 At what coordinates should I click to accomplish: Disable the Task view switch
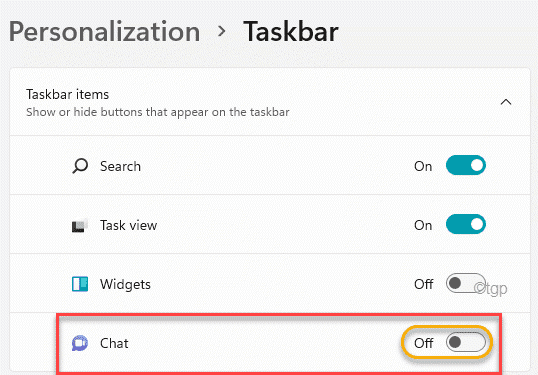point(466,224)
